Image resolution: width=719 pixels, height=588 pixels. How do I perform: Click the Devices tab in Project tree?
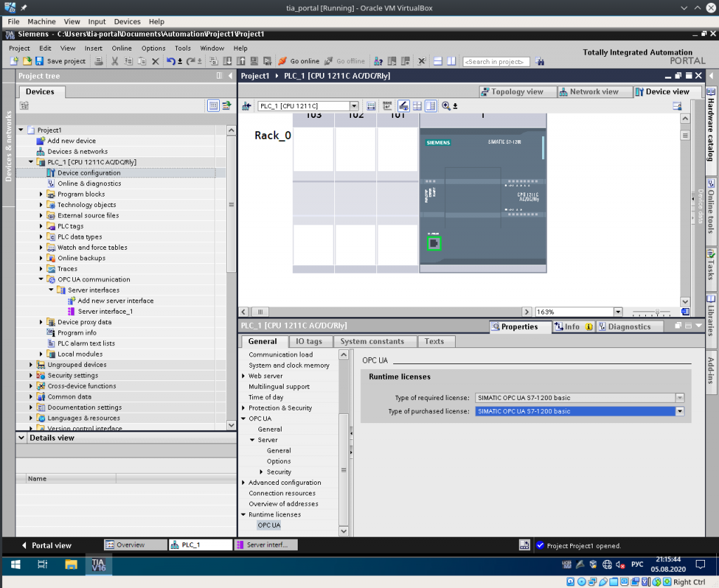pyautogui.click(x=40, y=92)
